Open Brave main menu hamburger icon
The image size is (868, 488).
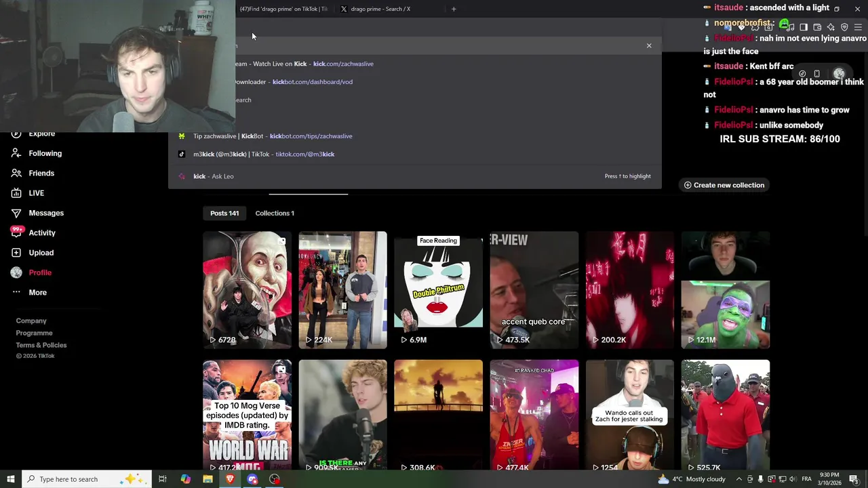pos(858,27)
